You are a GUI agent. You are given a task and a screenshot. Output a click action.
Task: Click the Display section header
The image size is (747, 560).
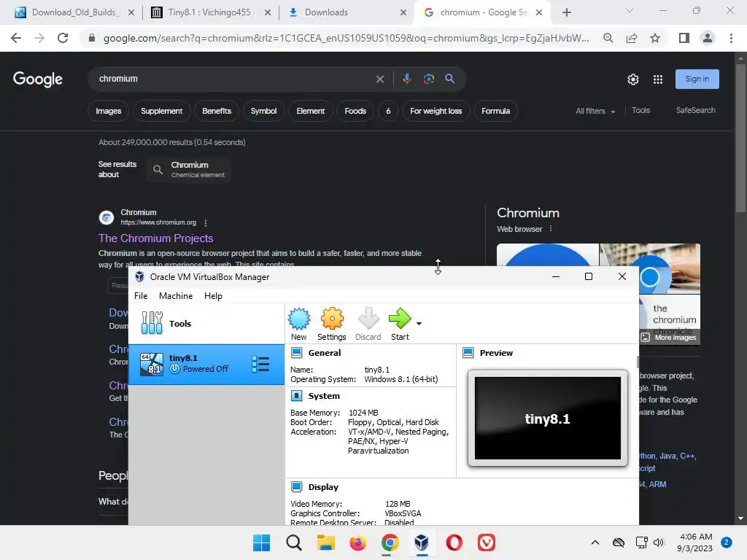click(x=323, y=487)
